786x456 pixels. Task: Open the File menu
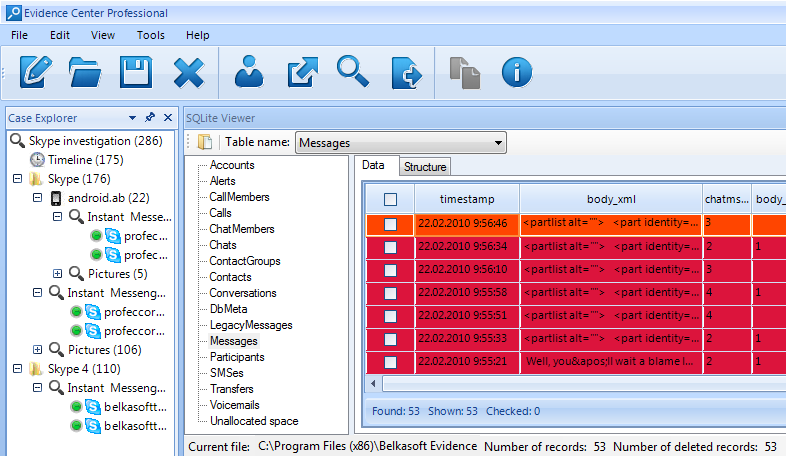tap(20, 35)
